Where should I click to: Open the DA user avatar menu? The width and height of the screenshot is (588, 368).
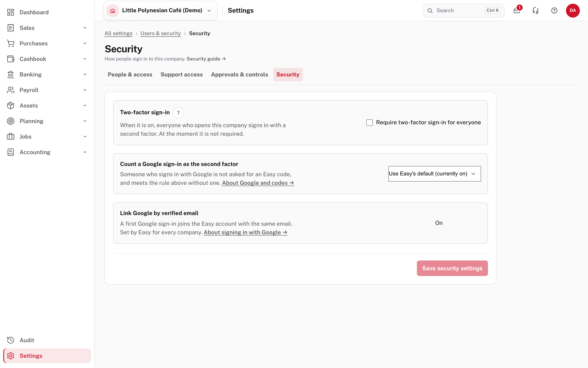click(573, 10)
